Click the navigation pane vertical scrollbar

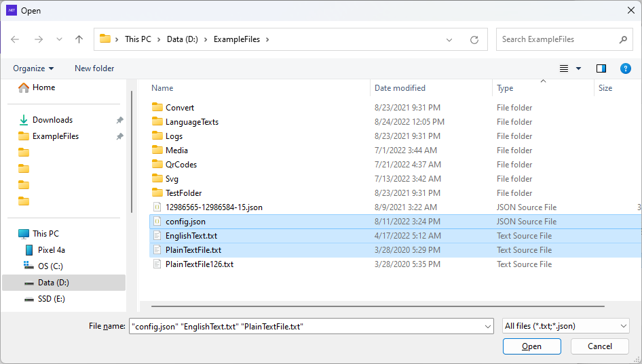click(132, 152)
